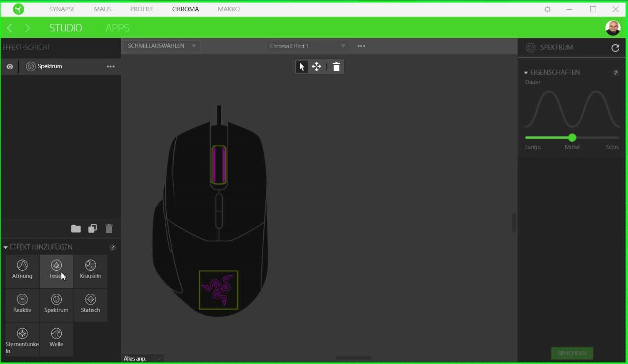Viewport: 628px width, 364px height.
Task: Click the trash icon in canvas toolbar
Action: 336,67
